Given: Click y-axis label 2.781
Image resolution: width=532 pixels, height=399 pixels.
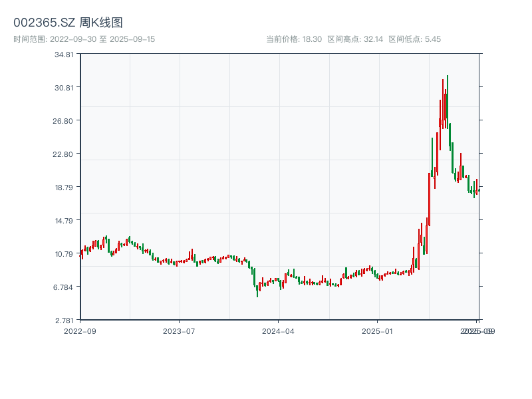Looking at the screenshot, I should [x=64, y=321].
